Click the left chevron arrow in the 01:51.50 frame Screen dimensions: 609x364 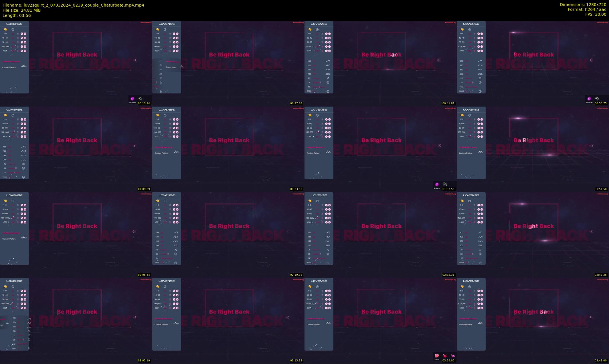(x=592, y=146)
